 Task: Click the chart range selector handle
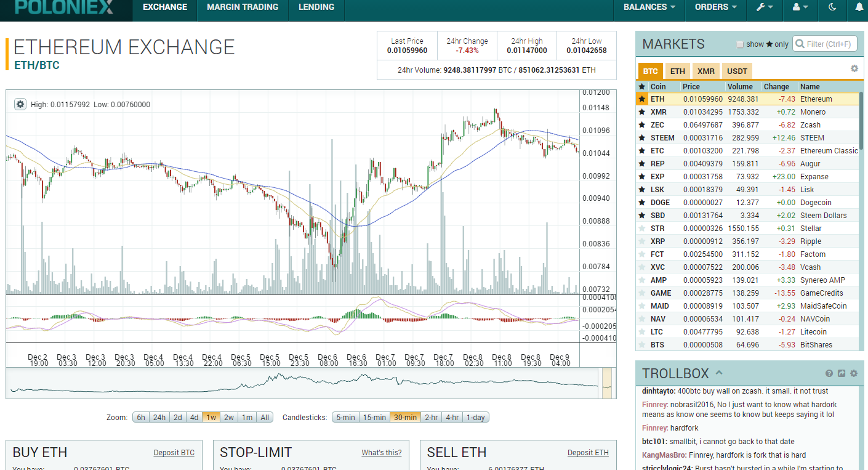(606, 383)
